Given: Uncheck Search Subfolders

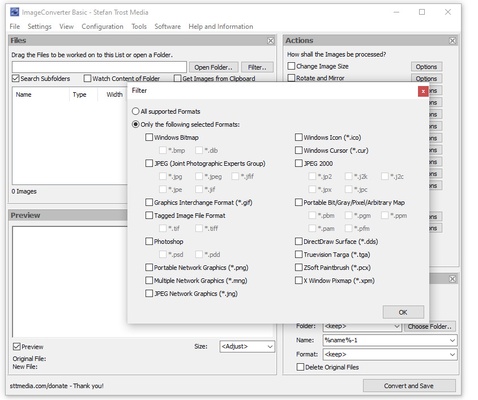Looking at the screenshot, I should click(16, 78).
